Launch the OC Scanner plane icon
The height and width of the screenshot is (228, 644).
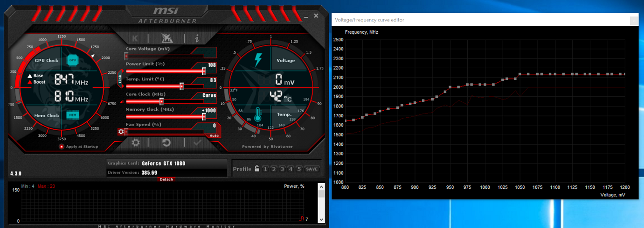[166, 38]
